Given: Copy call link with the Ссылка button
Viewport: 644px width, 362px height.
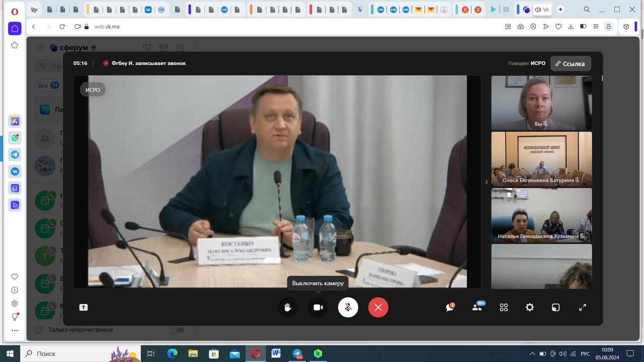Looking at the screenshot, I should click(571, 64).
